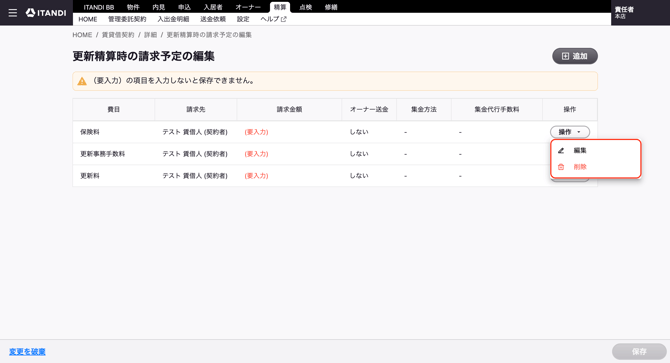Open the ヘルプ link
670x363 pixels.
273,19
